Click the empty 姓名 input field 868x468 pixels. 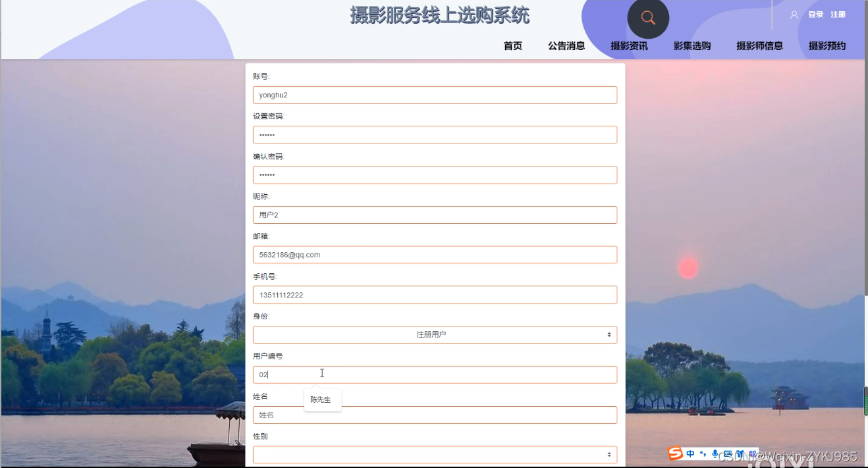[x=435, y=415]
